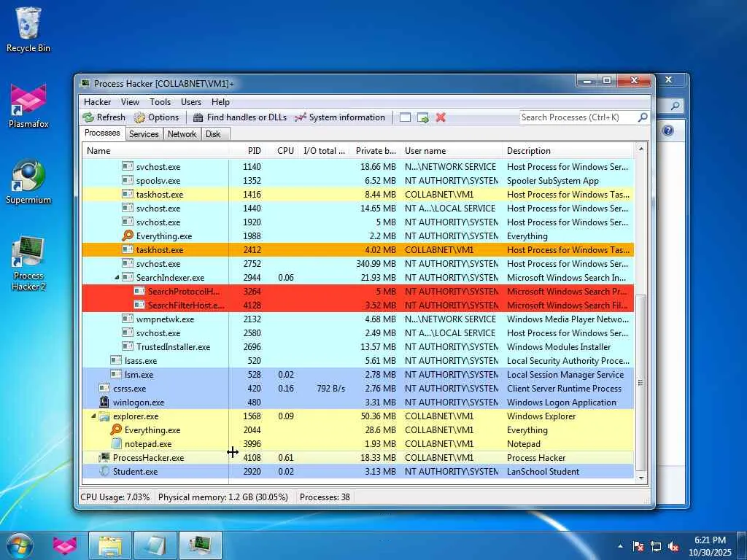The width and height of the screenshot is (747, 560).
Task: Click the Everything.exe icon for PID 1988
Action: (128, 236)
